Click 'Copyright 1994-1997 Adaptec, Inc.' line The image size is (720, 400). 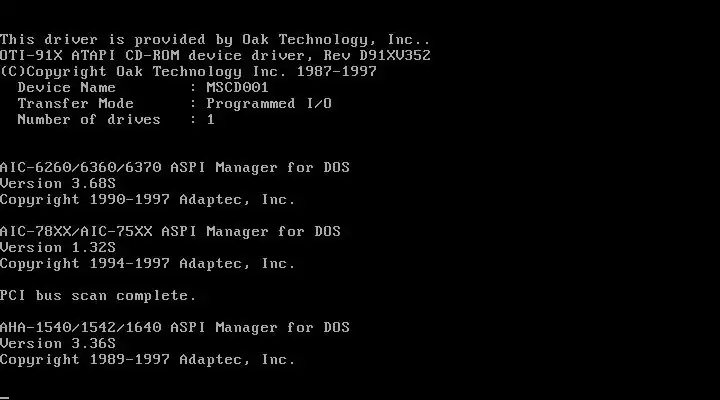tap(147, 264)
